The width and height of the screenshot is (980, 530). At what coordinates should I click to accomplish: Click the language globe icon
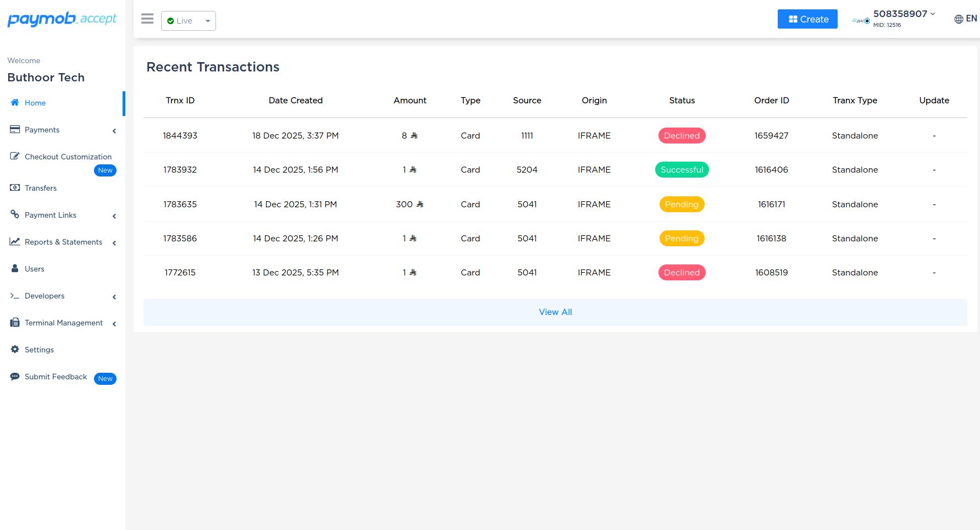tap(959, 19)
